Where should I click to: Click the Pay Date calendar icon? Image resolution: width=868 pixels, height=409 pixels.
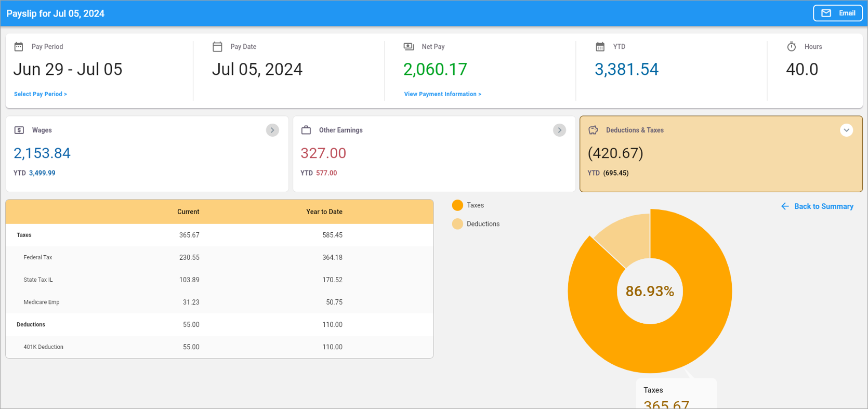217,47
